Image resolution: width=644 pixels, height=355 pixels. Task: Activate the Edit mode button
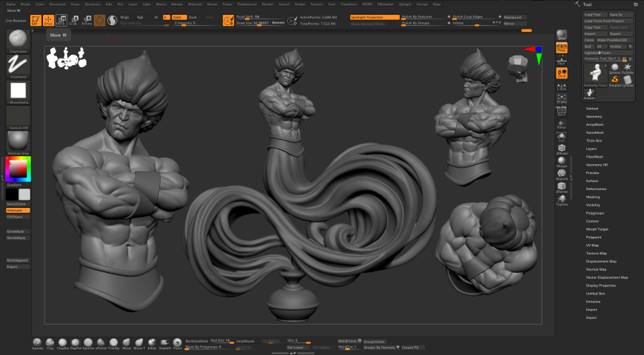tap(36, 19)
